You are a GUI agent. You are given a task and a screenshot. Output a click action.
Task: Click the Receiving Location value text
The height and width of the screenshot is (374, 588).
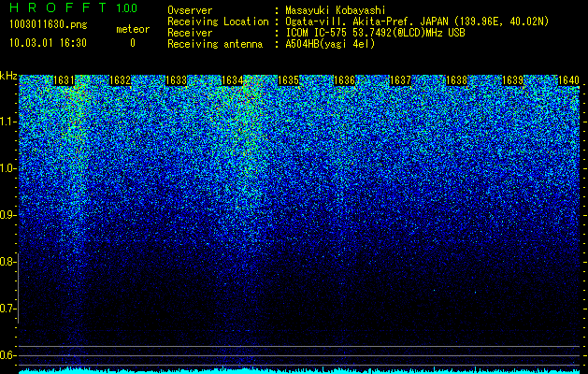(417, 22)
